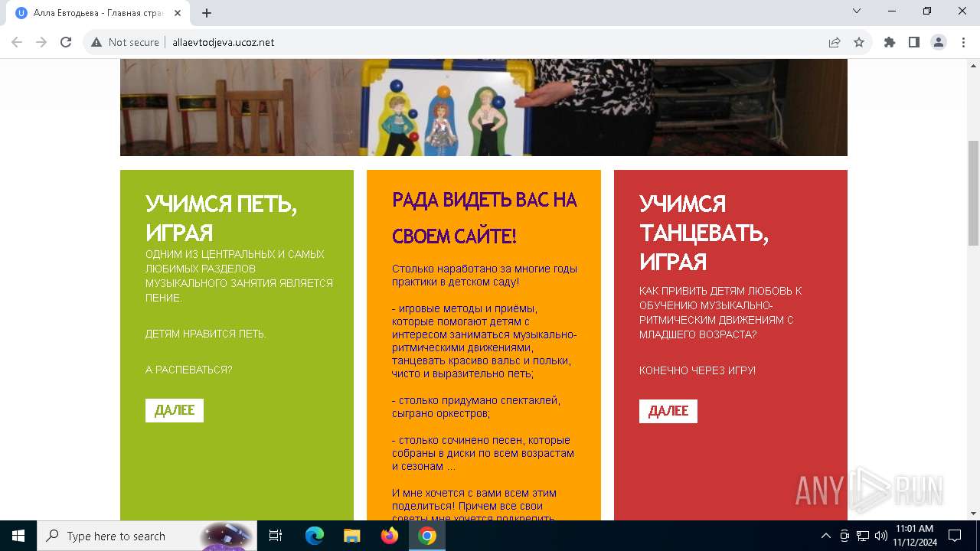Close the Алла Евтодьева tab
980x551 pixels.
coord(178,12)
